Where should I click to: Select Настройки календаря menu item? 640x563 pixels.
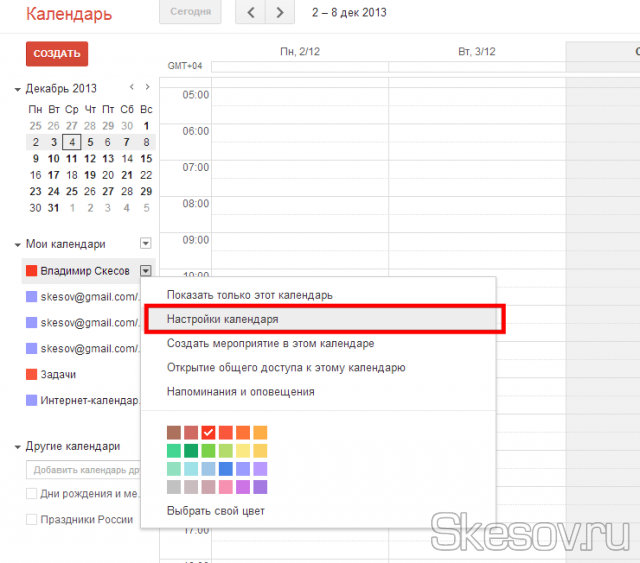point(222,319)
